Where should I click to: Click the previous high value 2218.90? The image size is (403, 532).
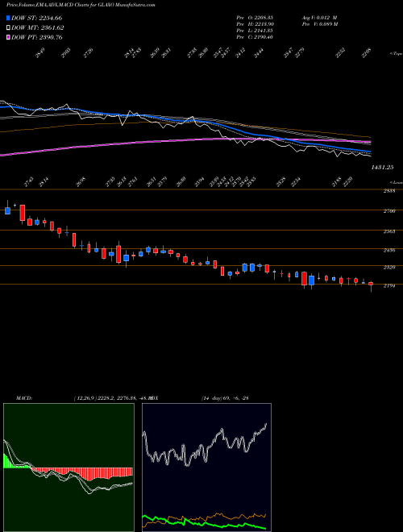(263, 24)
